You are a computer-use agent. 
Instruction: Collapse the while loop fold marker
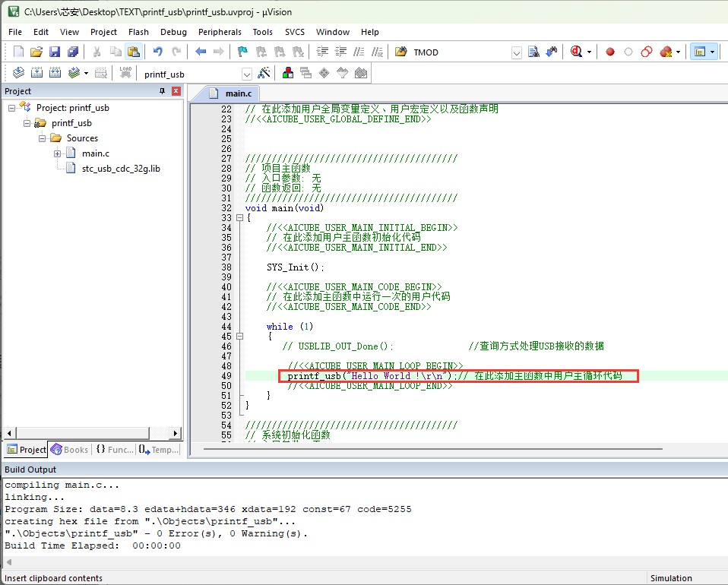(239, 336)
